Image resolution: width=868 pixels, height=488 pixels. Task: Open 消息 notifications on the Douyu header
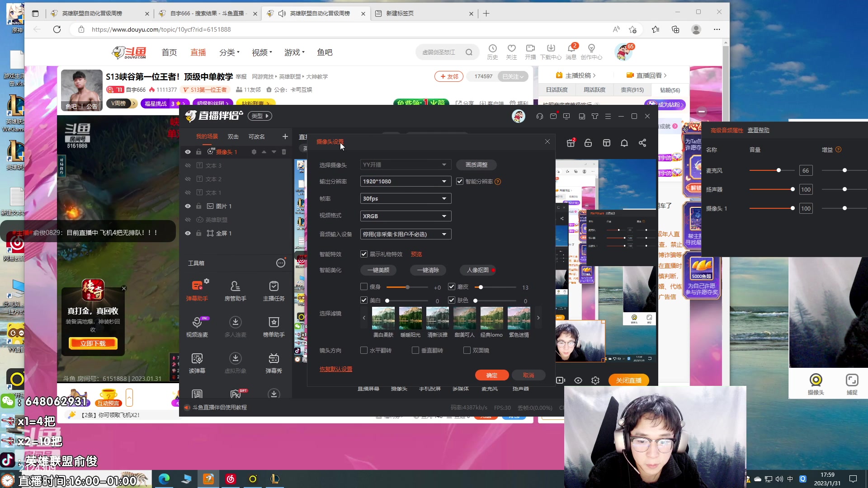pyautogui.click(x=571, y=52)
